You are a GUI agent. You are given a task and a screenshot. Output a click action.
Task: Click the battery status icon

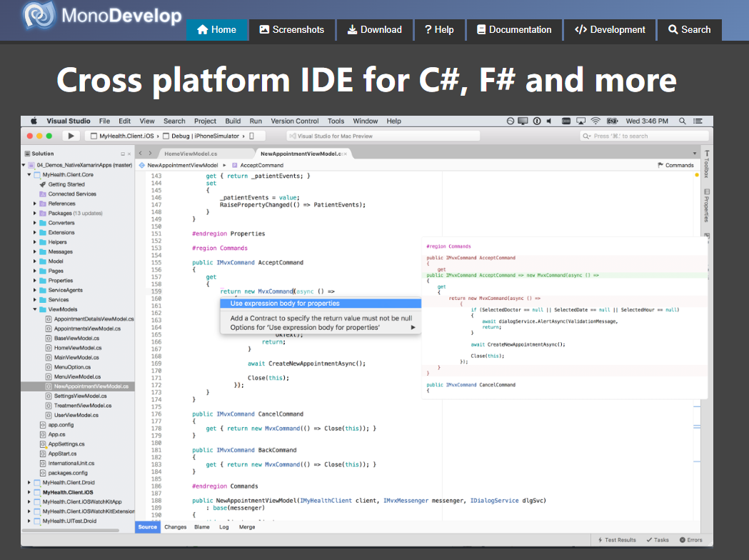pos(613,121)
